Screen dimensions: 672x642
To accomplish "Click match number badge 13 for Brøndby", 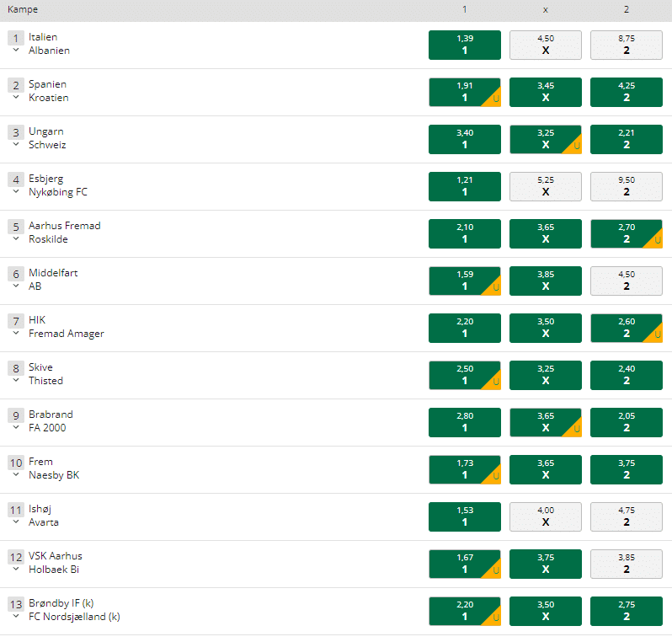I will point(16,604).
